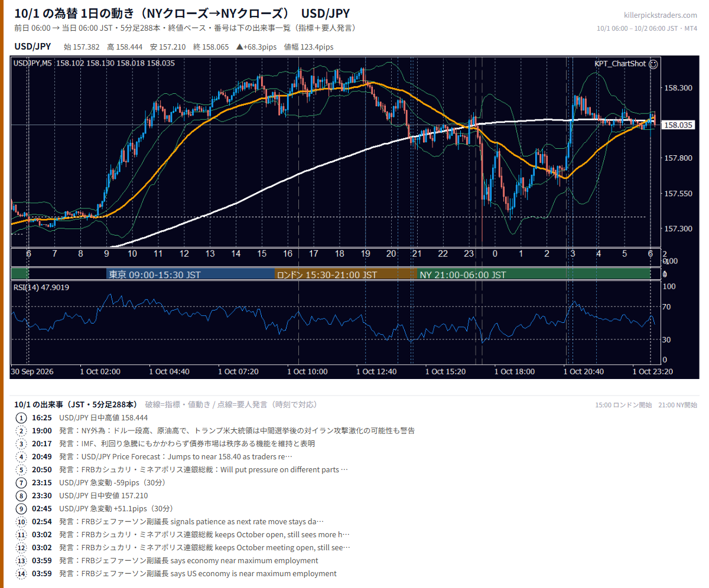
Task: Click the '値幅 123.4pips' range value
Action: click(309, 47)
